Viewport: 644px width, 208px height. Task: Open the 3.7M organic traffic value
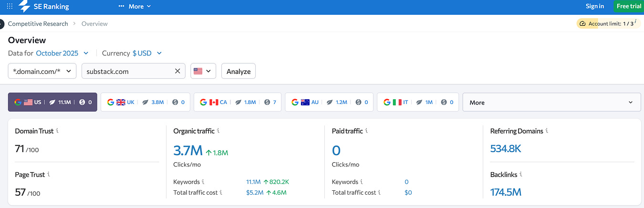click(x=188, y=151)
